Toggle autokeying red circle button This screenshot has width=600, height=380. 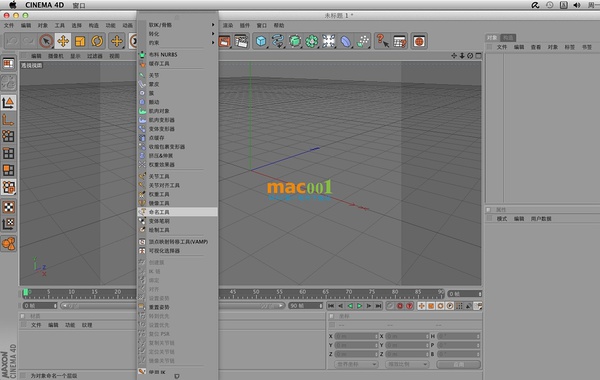(x=409, y=306)
